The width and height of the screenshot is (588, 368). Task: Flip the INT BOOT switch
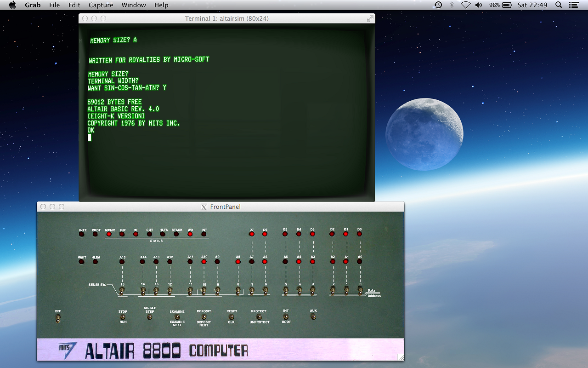[286, 316]
